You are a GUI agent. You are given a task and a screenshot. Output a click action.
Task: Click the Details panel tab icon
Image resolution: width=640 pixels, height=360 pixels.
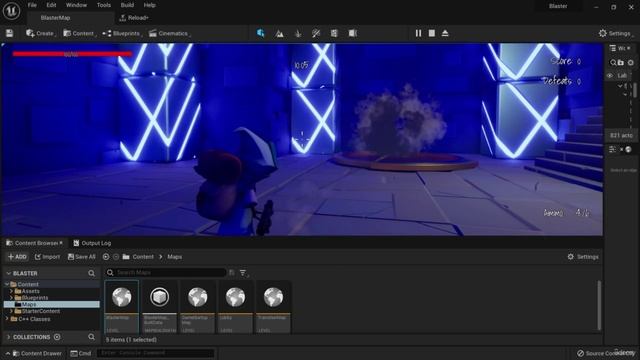[x=612, y=149]
